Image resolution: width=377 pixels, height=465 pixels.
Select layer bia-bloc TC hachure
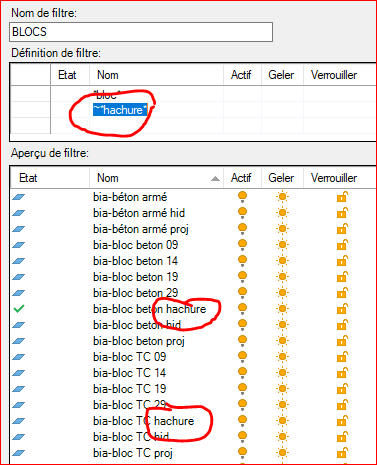click(144, 421)
